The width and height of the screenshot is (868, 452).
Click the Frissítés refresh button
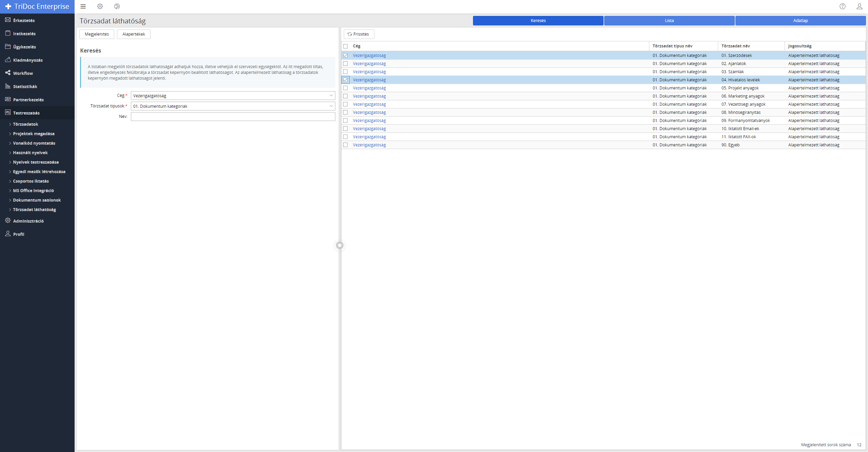coord(359,34)
